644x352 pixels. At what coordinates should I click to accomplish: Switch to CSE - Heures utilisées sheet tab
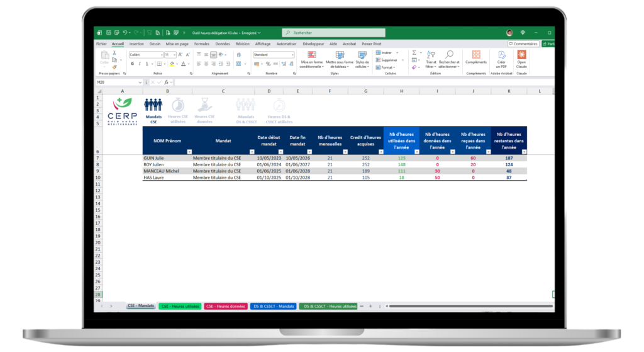[180, 306]
